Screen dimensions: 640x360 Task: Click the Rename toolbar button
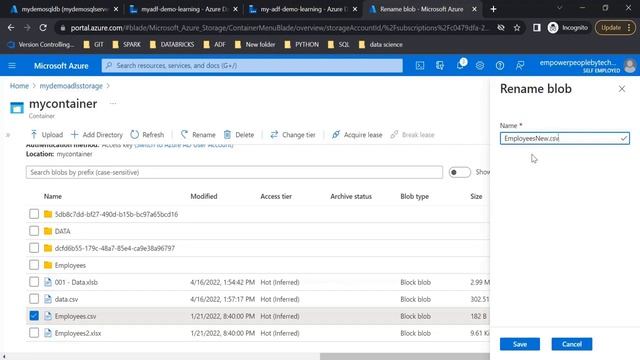[198, 135]
